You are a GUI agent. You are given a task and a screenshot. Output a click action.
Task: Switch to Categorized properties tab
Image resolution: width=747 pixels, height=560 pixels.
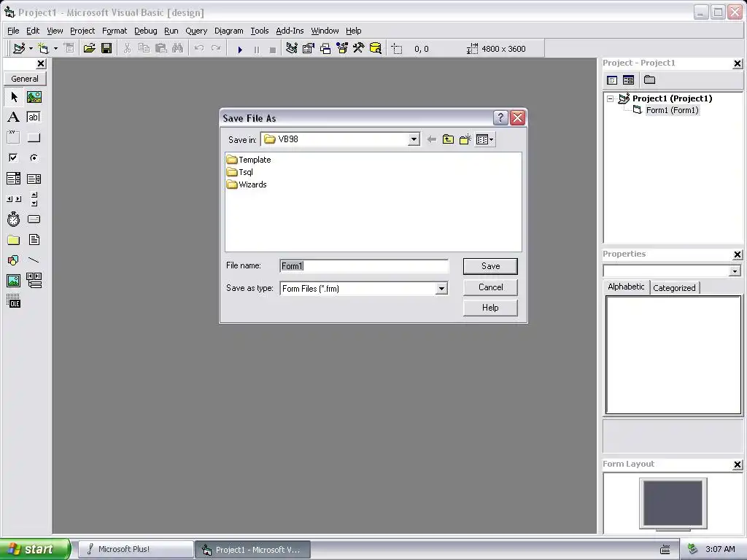point(674,288)
